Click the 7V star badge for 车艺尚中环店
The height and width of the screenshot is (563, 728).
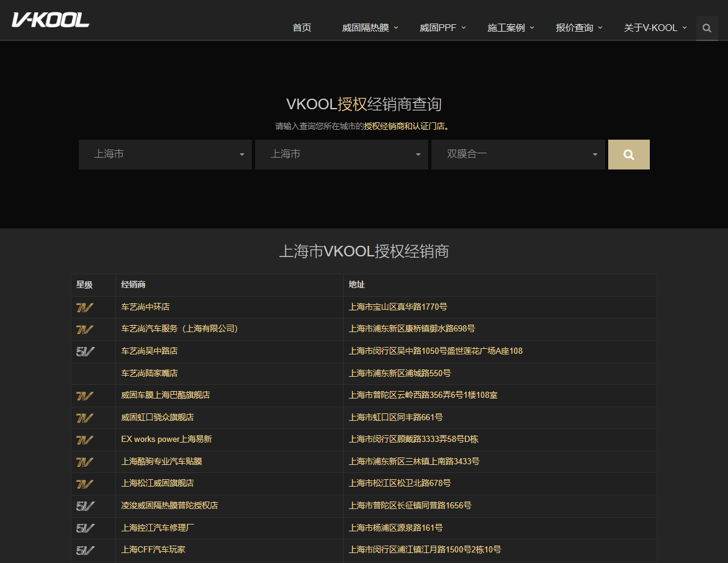[x=84, y=307]
